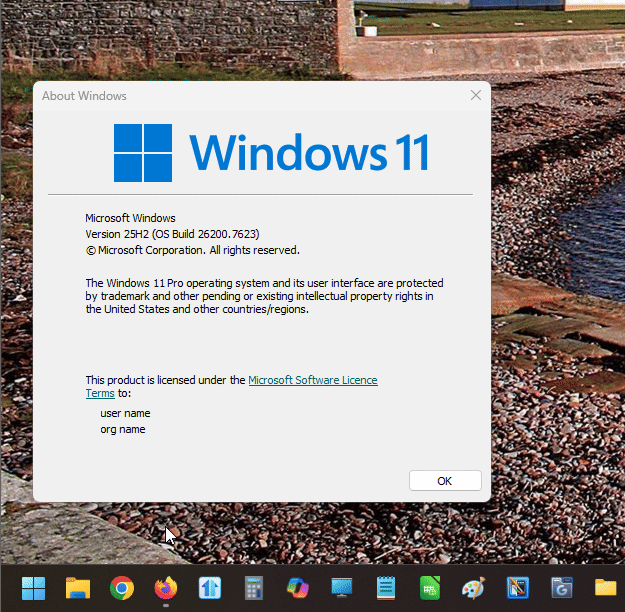The image size is (625, 612).
Task: Launch the green spreadsheet app
Action: point(430,588)
